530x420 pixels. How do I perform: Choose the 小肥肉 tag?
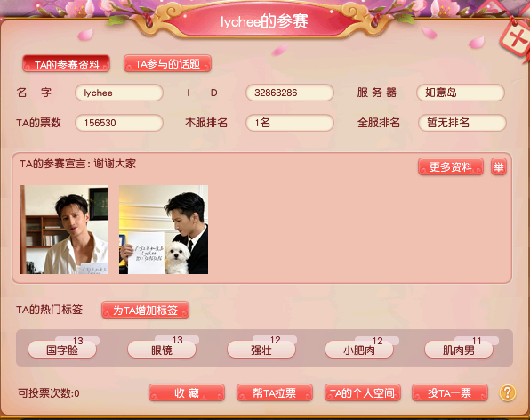point(359,350)
